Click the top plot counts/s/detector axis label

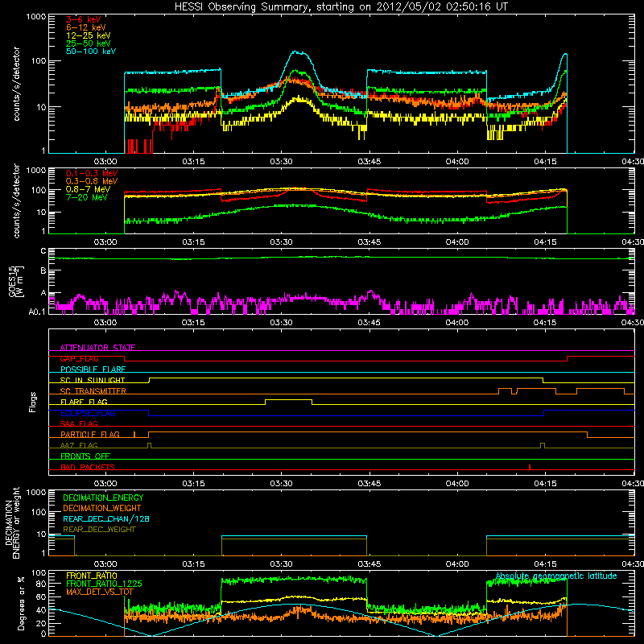tap(16, 84)
